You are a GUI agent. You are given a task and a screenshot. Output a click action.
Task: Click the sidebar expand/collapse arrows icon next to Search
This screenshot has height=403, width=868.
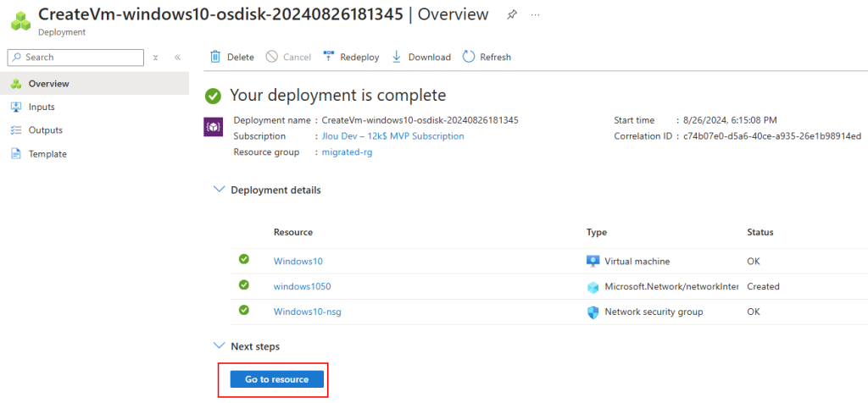[x=156, y=57]
